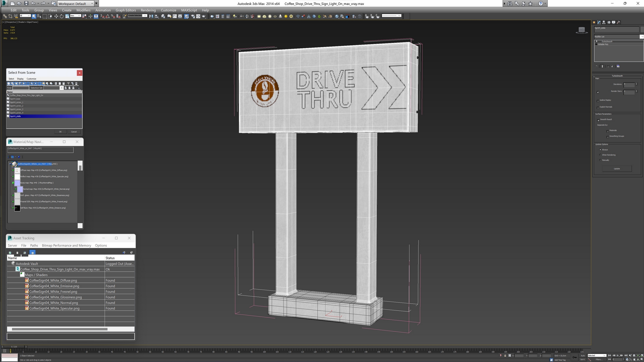Activate the Select and Link tool
Screen dimensions: 644x362
(x=5, y=16)
